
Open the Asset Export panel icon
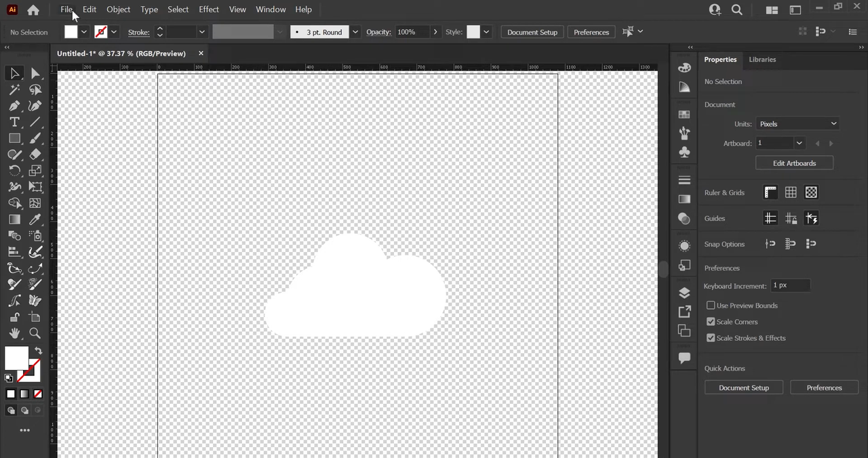[x=684, y=312]
